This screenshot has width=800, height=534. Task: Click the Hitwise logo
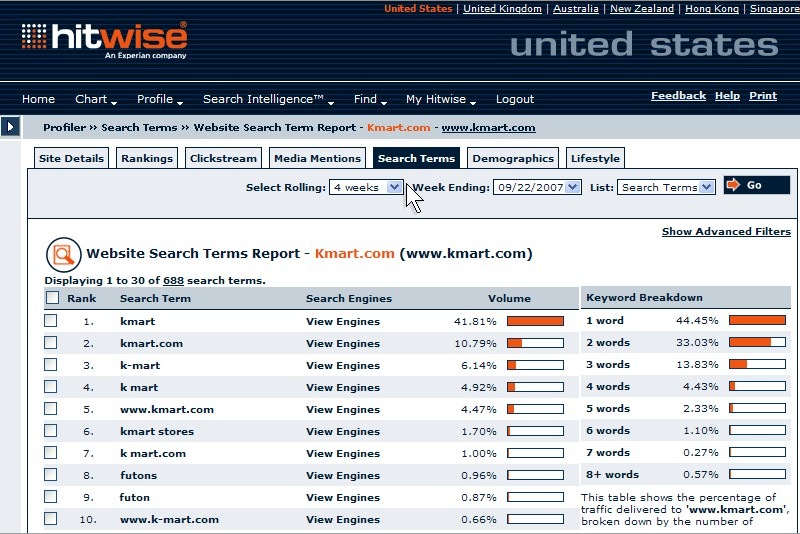pyautogui.click(x=105, y=40)
